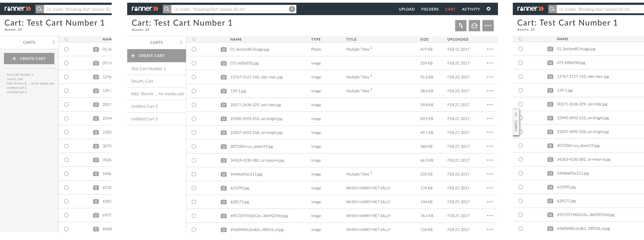The height and width of the screenshot is (240, 644).
Task: Open 01_Section8Chicago.jpg file name in middle panel
Action: click(250, 49)
